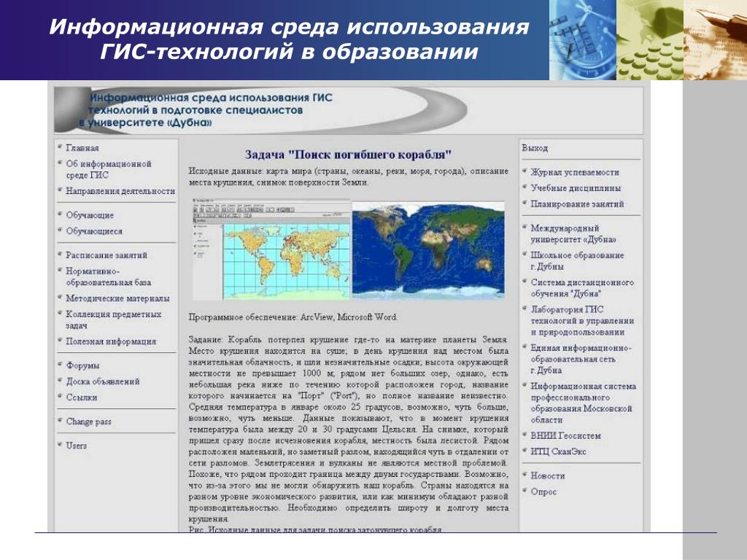Open Система дистанционного обучения "Дубна"
This screenshot has height=560, width=747.
[582, 288]
